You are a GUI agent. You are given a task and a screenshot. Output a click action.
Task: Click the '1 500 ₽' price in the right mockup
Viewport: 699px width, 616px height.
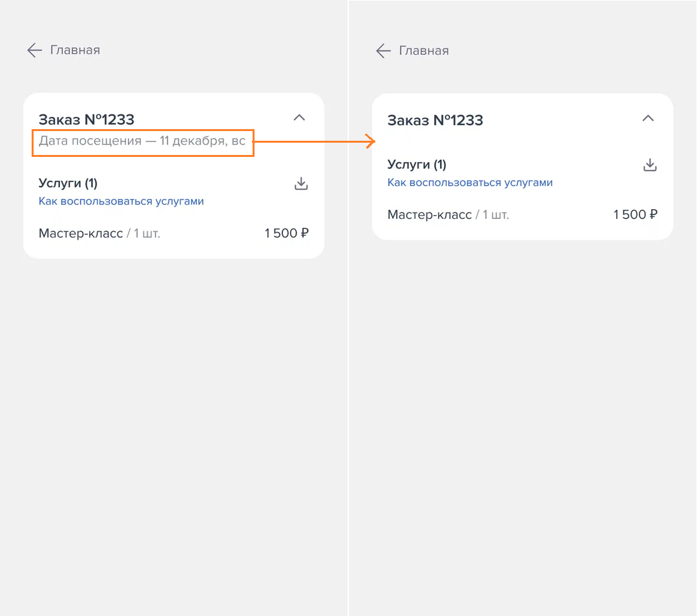point(635,214)
